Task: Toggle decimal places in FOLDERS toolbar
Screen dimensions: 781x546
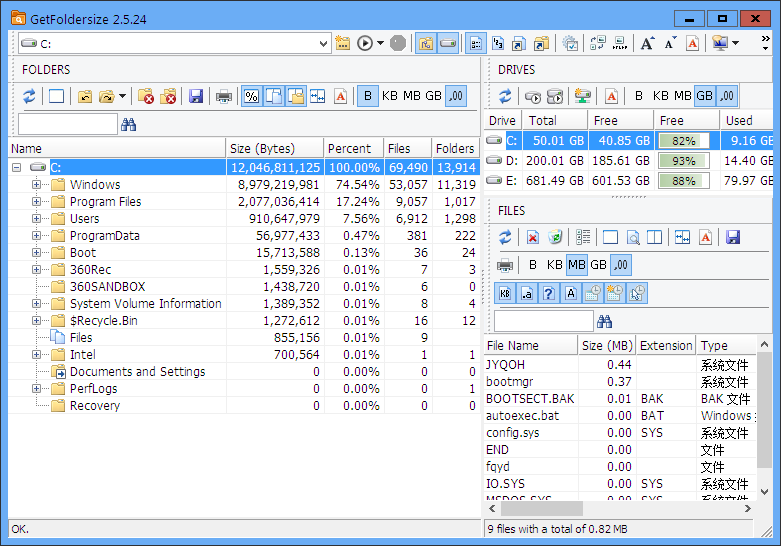Action: tap(456, 96)
